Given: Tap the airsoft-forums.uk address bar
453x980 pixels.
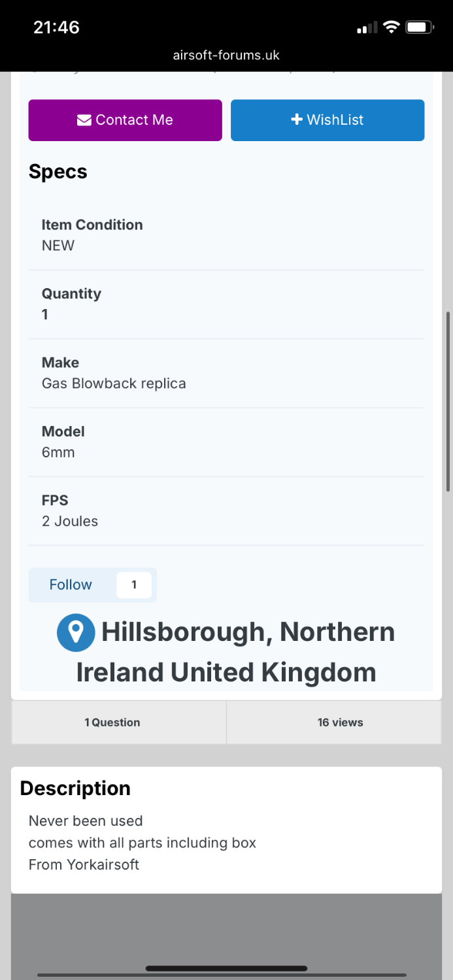Looking at the screenshot, I should point(226,56).
